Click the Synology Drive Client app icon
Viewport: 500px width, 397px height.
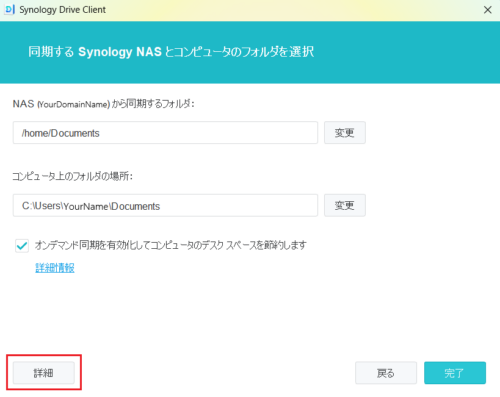click(10, 10)
